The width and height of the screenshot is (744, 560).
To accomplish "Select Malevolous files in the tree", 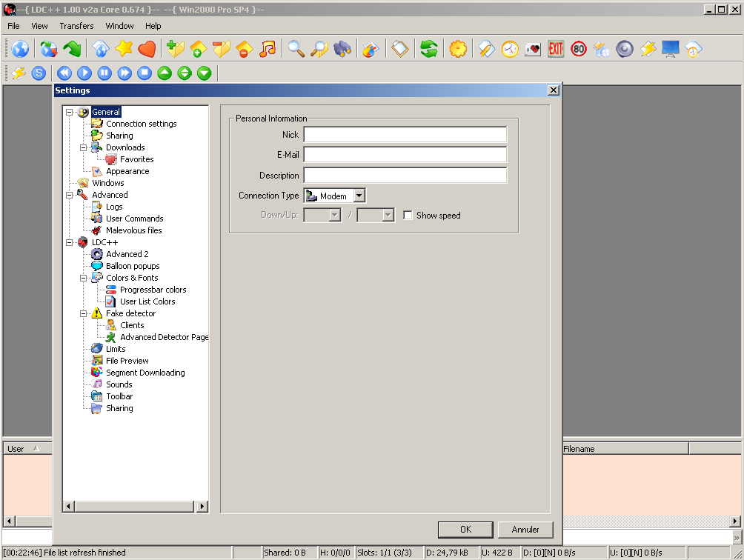I will 134,230.
